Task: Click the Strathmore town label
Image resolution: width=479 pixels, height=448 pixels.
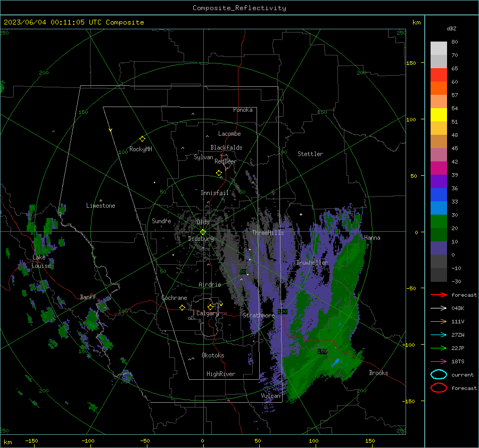Action: 259,315
